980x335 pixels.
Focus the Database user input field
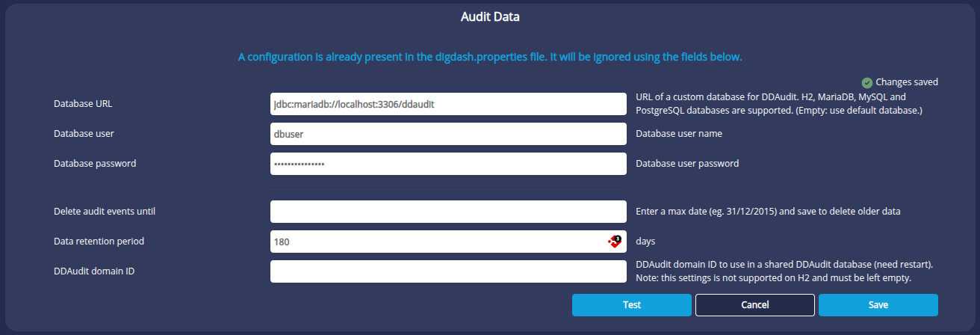(x=448, y=134)
